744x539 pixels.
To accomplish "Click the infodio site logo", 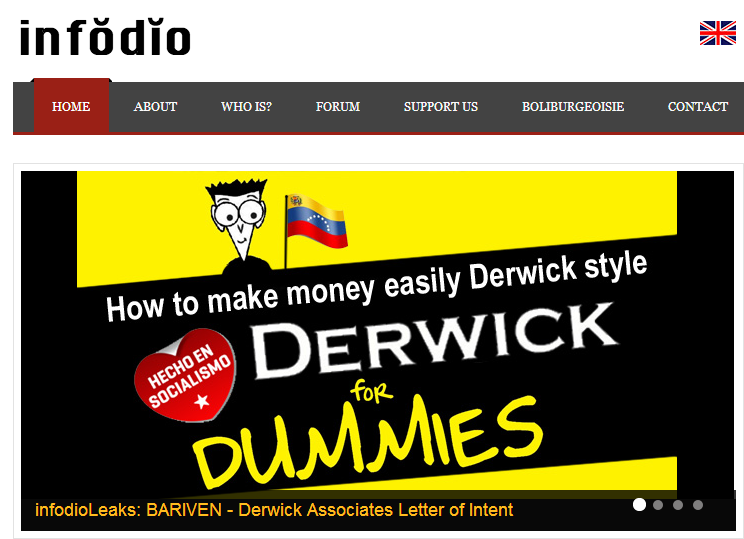I will pos(105,37).
